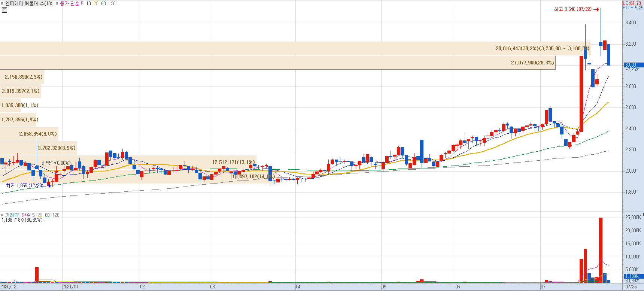Click the 3,400 price axis label

631,23
